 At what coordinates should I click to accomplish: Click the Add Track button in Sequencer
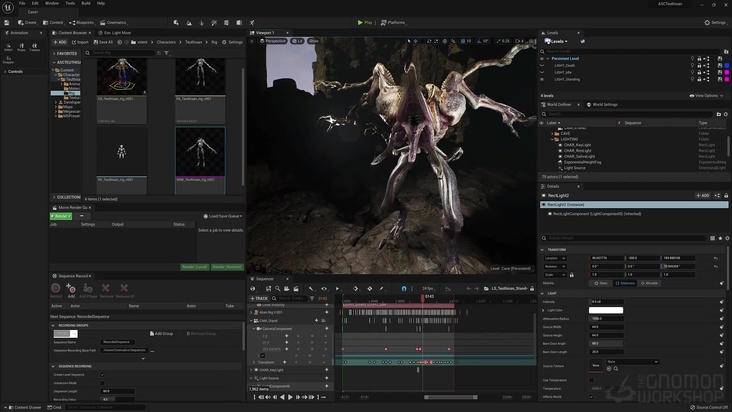tap(259, 298)
